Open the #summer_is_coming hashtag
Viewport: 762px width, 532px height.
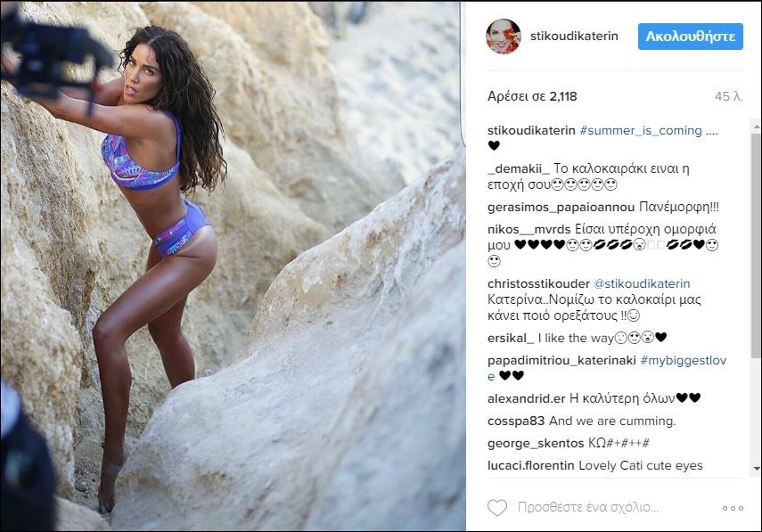pyautogui.click(x=641, y=131)
